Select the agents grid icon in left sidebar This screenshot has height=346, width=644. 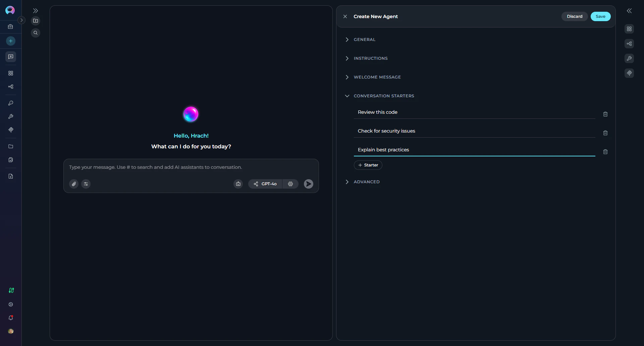point(10,73)
